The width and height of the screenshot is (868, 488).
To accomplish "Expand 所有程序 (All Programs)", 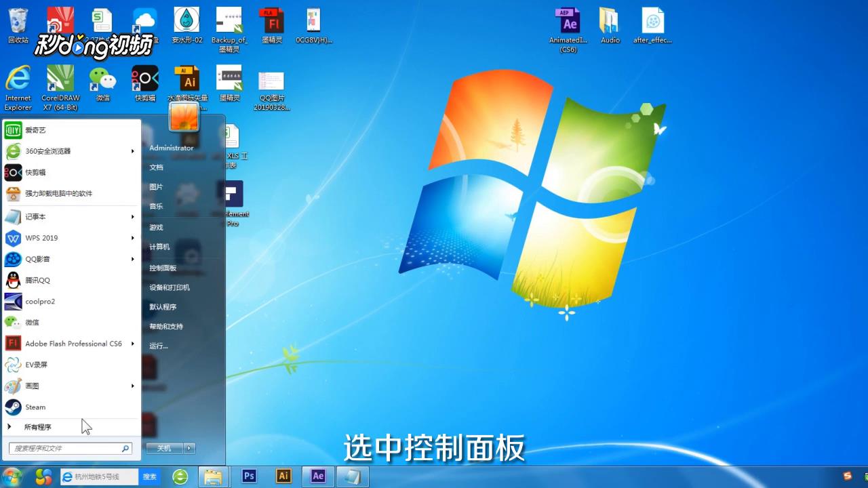I will click(71, 427).
